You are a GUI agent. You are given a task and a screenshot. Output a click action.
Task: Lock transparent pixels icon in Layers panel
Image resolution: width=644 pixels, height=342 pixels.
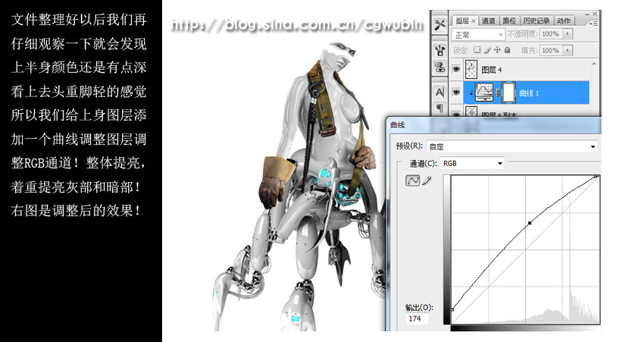pyautogui.click(x=477, y=50)
